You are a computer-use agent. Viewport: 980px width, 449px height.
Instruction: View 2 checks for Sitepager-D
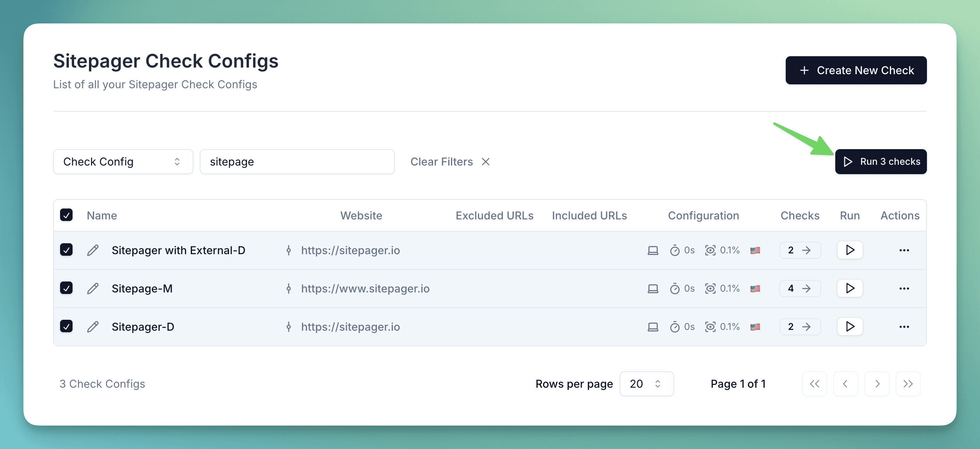[x=800, y=327]
